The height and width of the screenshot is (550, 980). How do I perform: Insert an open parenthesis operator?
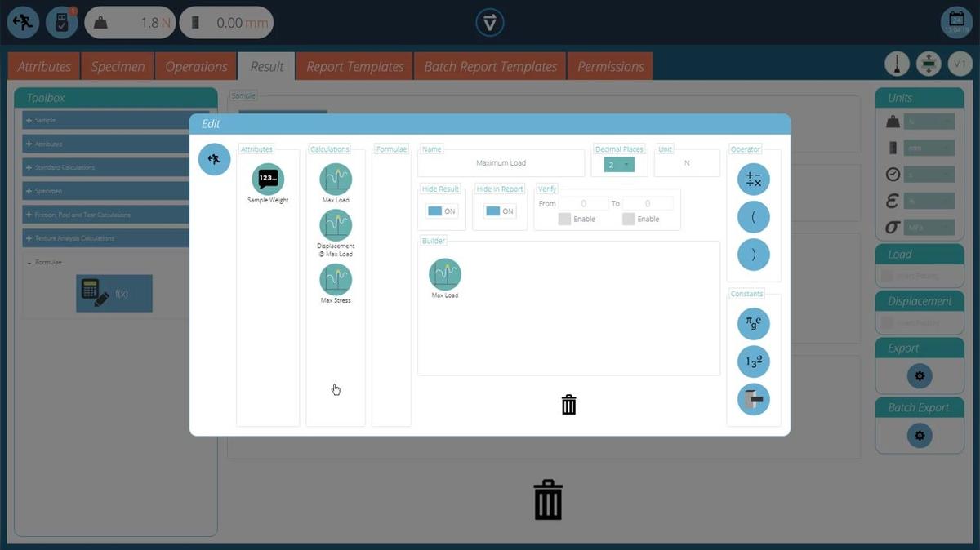click(753, 217)
